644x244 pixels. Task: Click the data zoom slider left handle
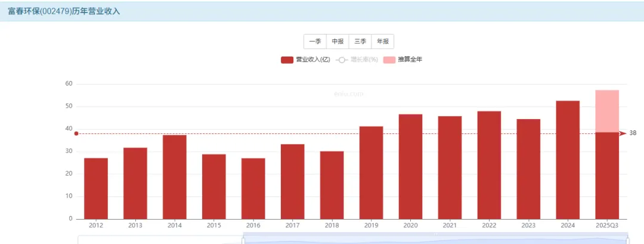tap(243, 239)
